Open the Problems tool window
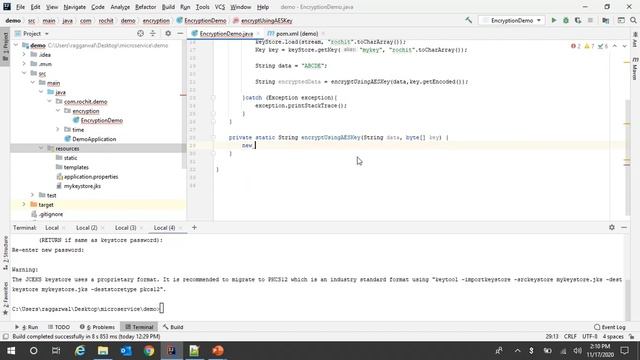The height and width of the screenshot is (360, 640). click(97, 327)
